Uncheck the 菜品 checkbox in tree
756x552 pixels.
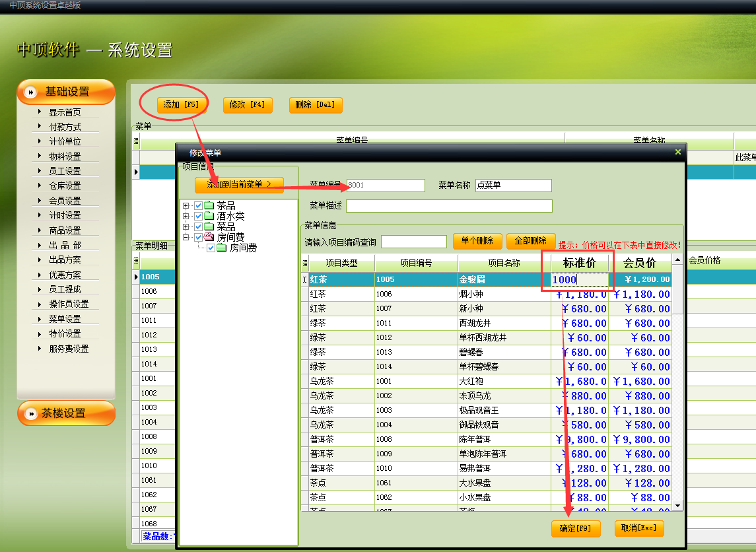coord(198,226)
